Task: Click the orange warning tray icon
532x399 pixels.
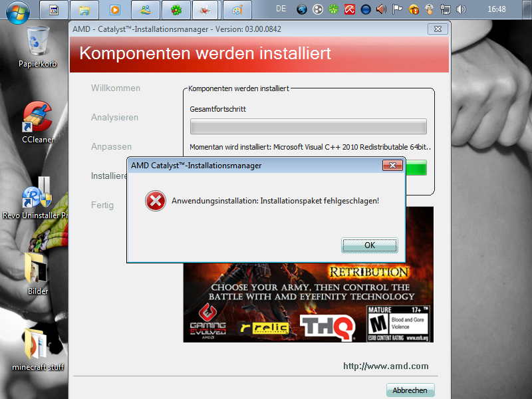Action: tap(414, 9)
